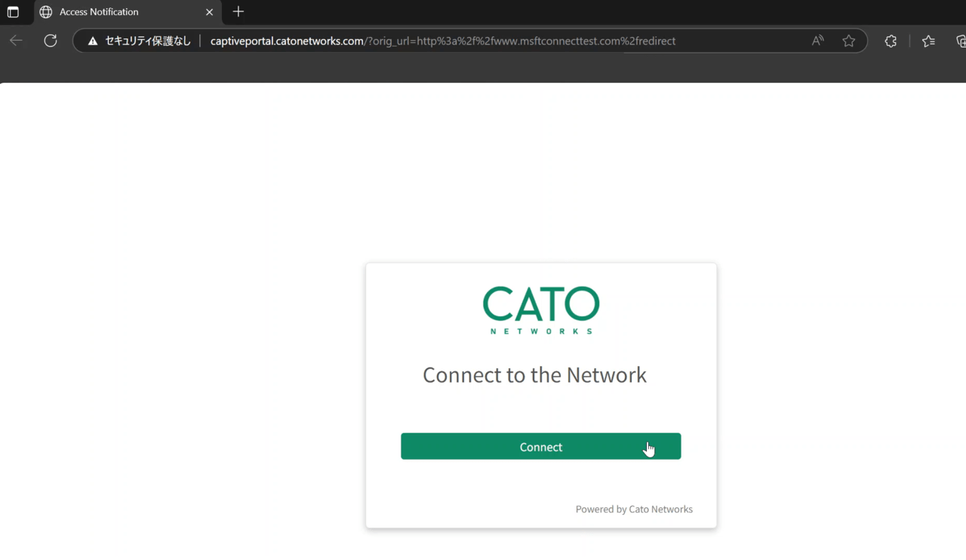Go back with the back arrow icon

click(16, 41)
